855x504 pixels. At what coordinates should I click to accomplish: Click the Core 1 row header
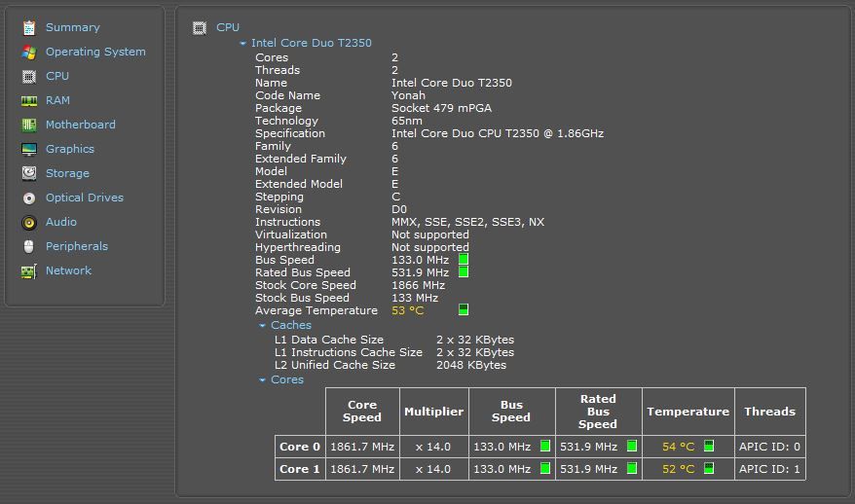[x=300, y=469]
